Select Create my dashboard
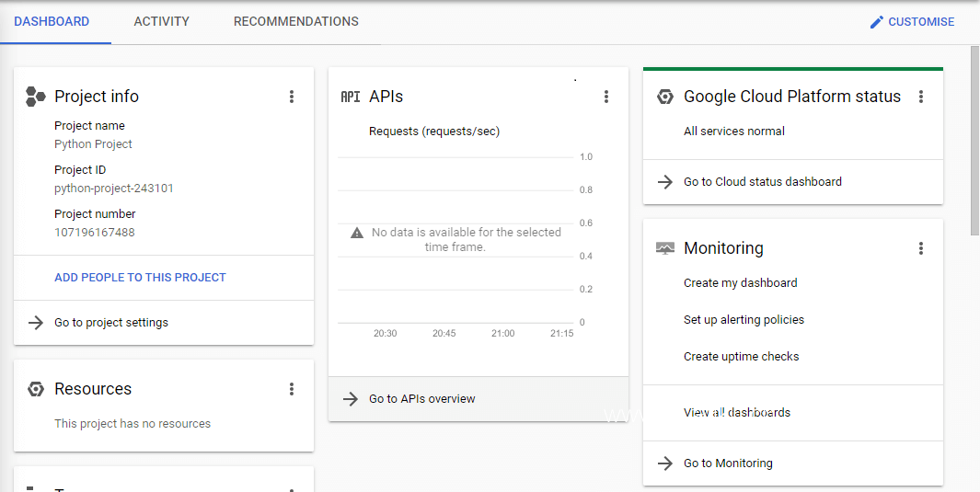Image resolution: width=980 pixels, height=492 pixels. [741, 283]
